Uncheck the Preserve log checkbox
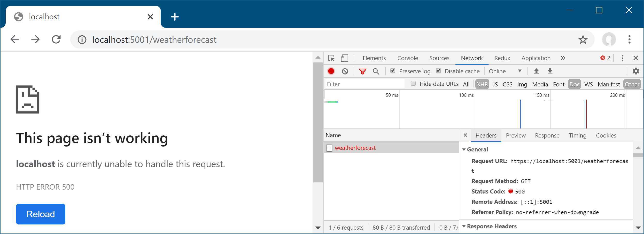Screen dimensions: 644x234 click(393, 71)
